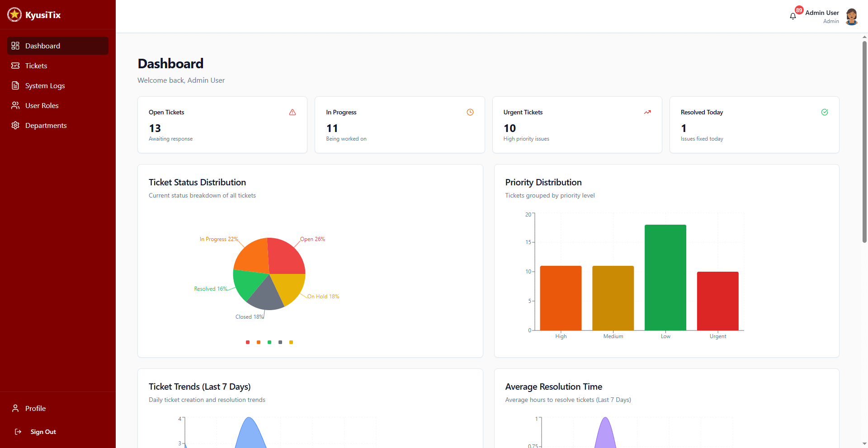The height and width of the screenshot is (448, 868).
Task: Toggle the red legend dot under the pie chart
Action: [248, 342]
